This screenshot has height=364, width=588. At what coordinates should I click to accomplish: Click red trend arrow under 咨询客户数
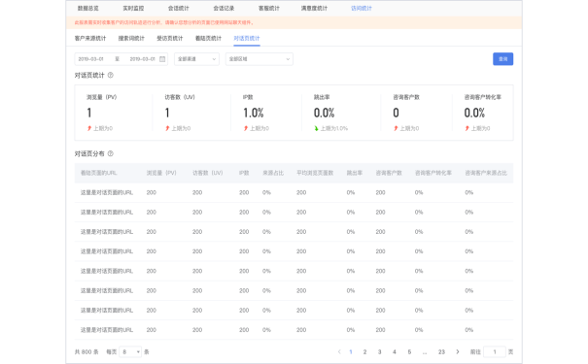pos(396,128)
